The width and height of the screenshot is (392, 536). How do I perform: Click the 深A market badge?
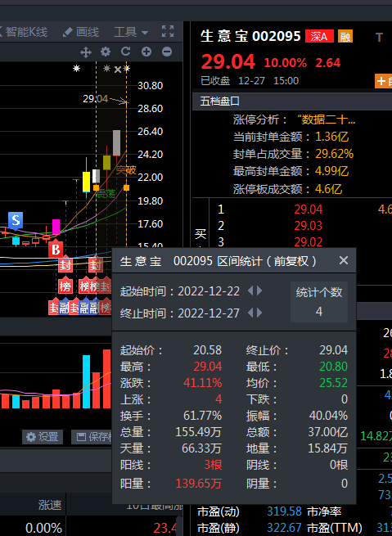pos(319,36)
